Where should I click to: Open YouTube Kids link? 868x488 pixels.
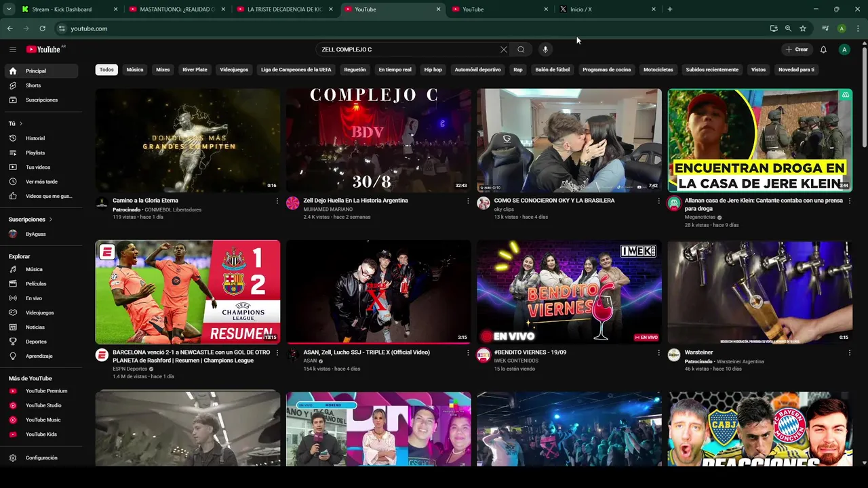41,434
